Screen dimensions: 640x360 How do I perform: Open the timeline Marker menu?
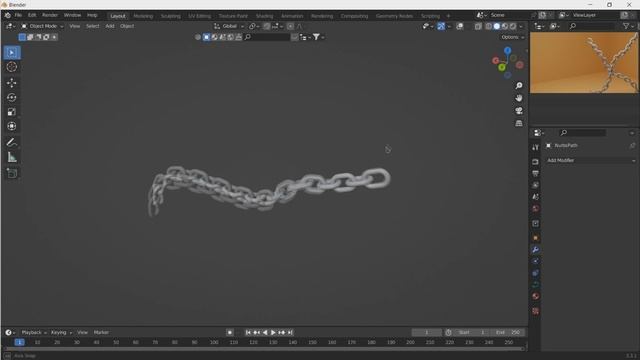pos(101,333)
